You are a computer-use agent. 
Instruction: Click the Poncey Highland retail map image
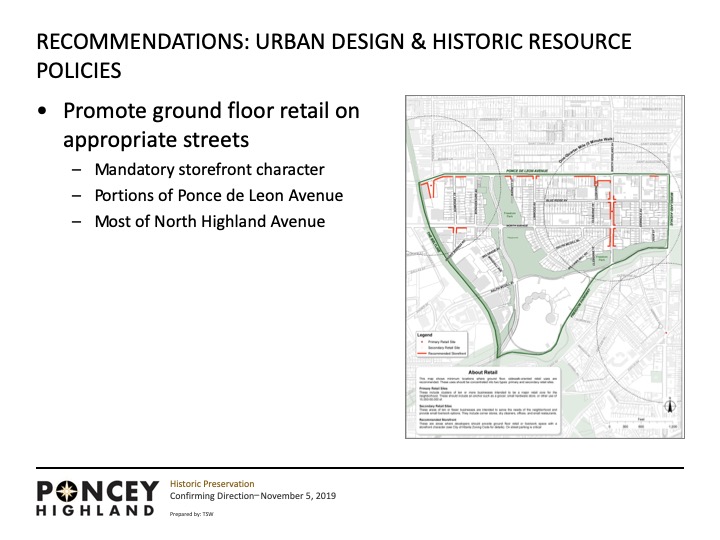pos(545,267)
